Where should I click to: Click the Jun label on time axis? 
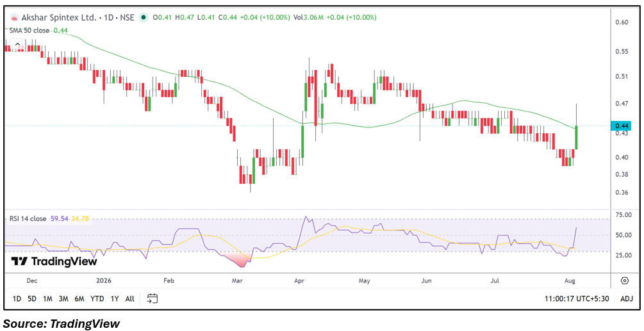coord(427,281)
